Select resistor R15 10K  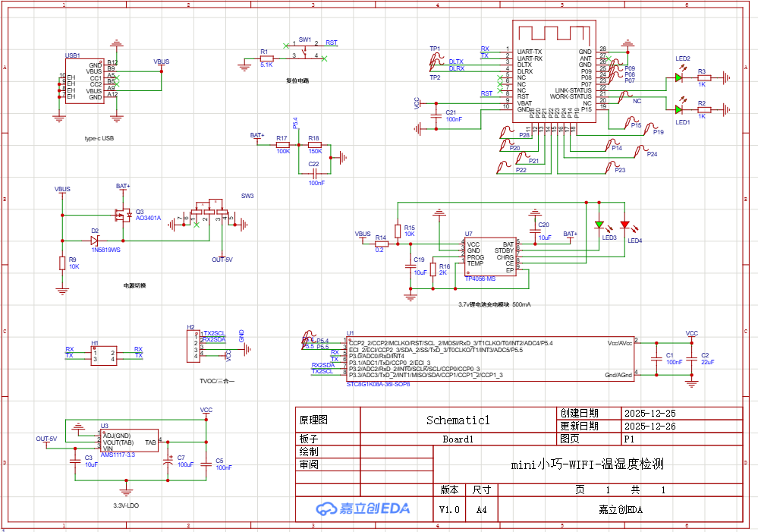(398, 231)
